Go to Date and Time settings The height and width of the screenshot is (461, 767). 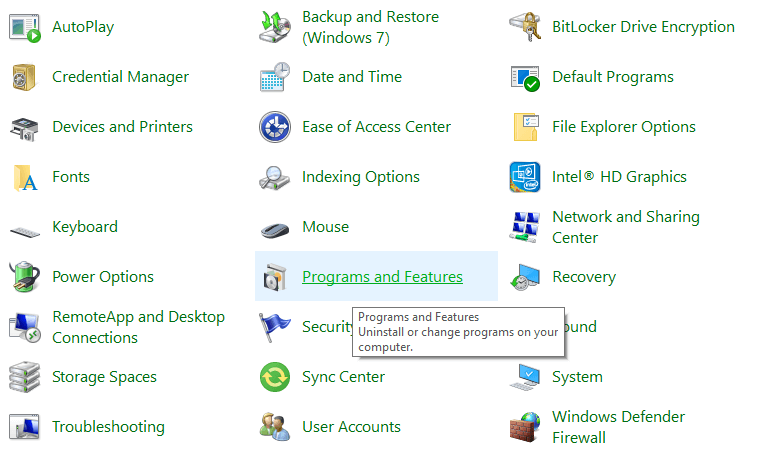point(352,77)
